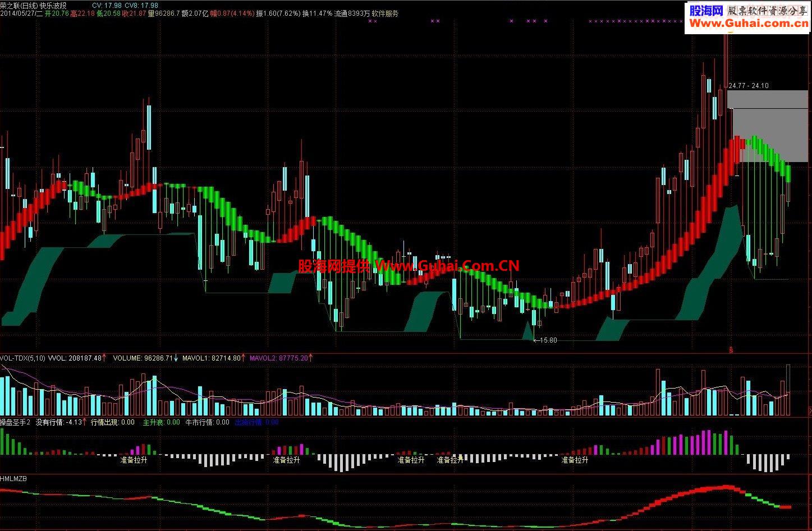Click the stock title 荣之联(日线)
812x531 pixels.
click(x=19, y=5)
